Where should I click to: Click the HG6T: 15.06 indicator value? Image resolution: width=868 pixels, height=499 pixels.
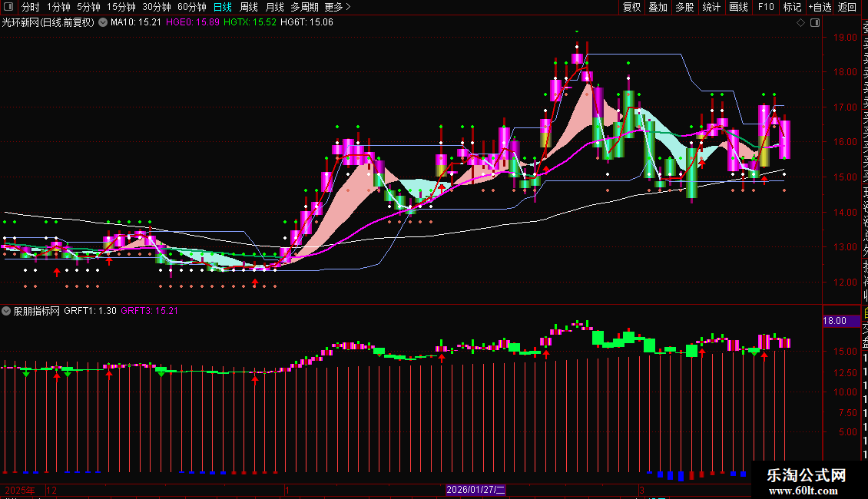pos(306,22)
